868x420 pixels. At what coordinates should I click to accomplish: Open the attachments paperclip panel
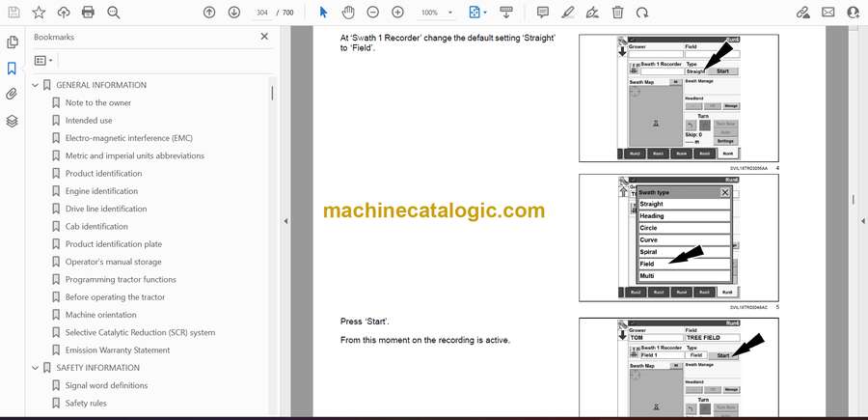12,95
